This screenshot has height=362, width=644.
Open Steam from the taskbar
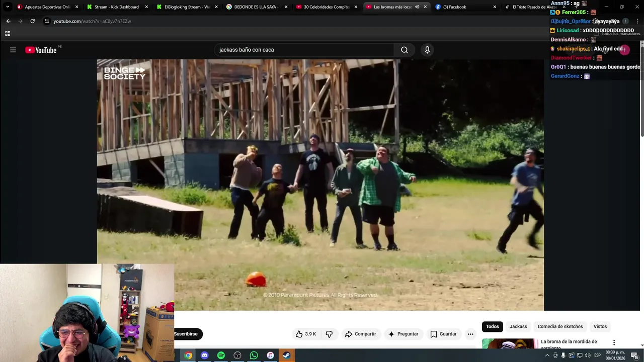pyautogui.click(x=287, y=355)
